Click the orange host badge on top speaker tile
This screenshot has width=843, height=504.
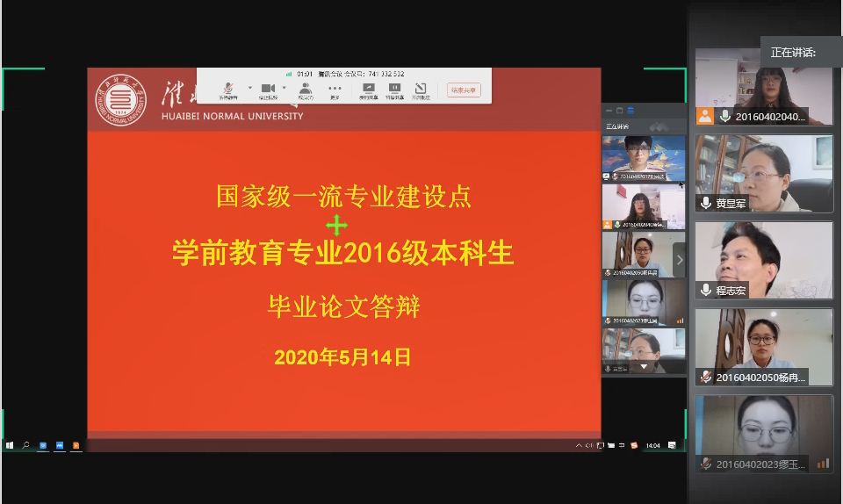click(x=704, y=116)
